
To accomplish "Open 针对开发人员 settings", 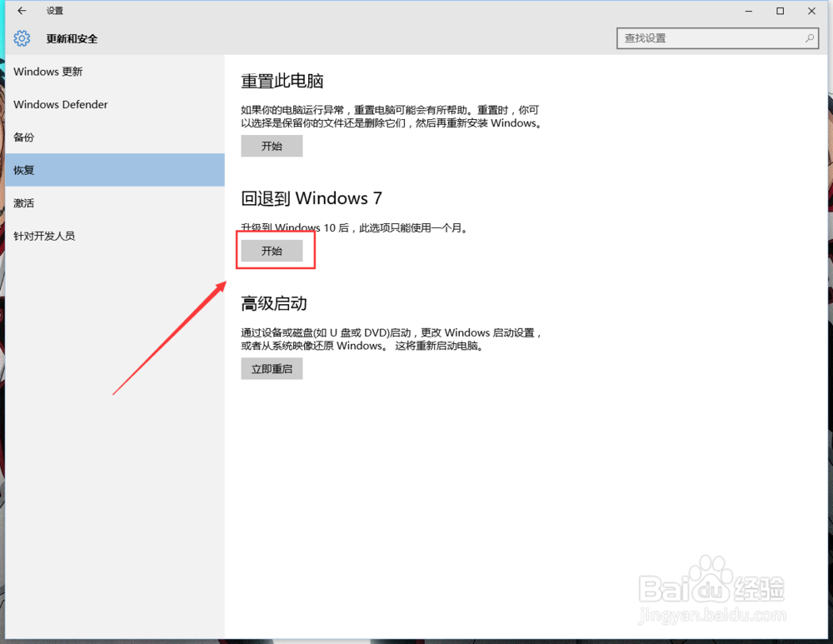I will coord(115,236).
